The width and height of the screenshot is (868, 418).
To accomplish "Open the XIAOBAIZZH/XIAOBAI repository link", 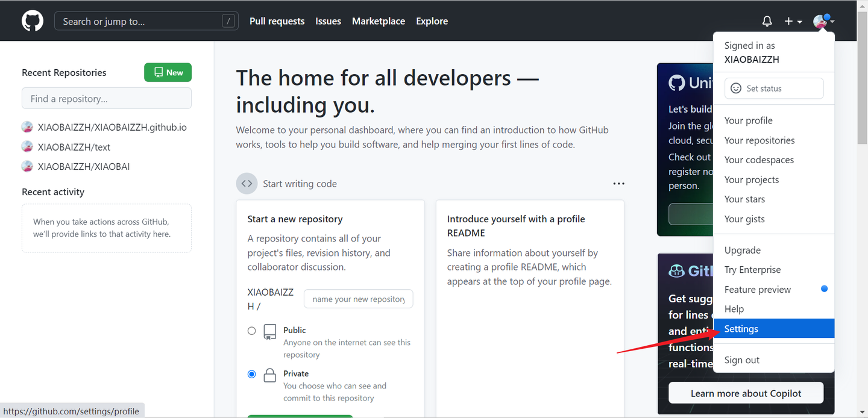I will tap(84, 166).
